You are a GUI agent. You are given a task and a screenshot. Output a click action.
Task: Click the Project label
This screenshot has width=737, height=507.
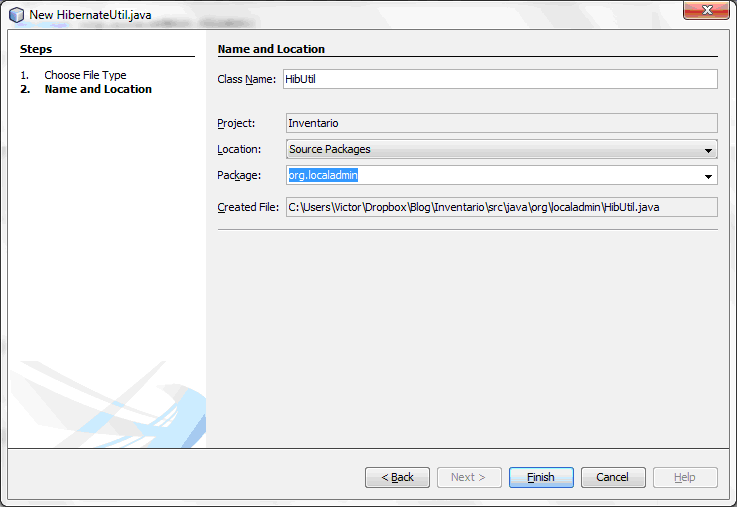coord(236,124)
